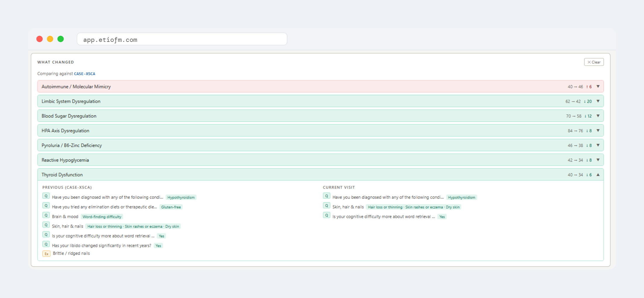Click the Gluten-free tag
The image size is (644, 298).
171,207
